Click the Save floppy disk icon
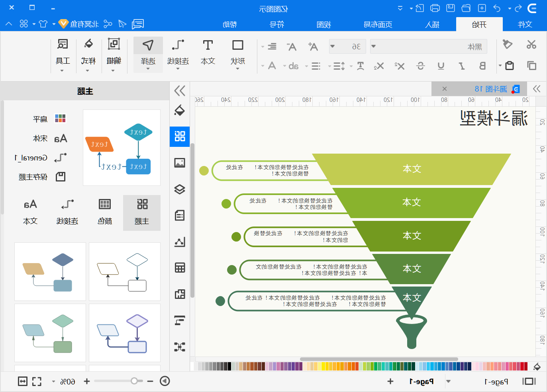 point(451,8)
